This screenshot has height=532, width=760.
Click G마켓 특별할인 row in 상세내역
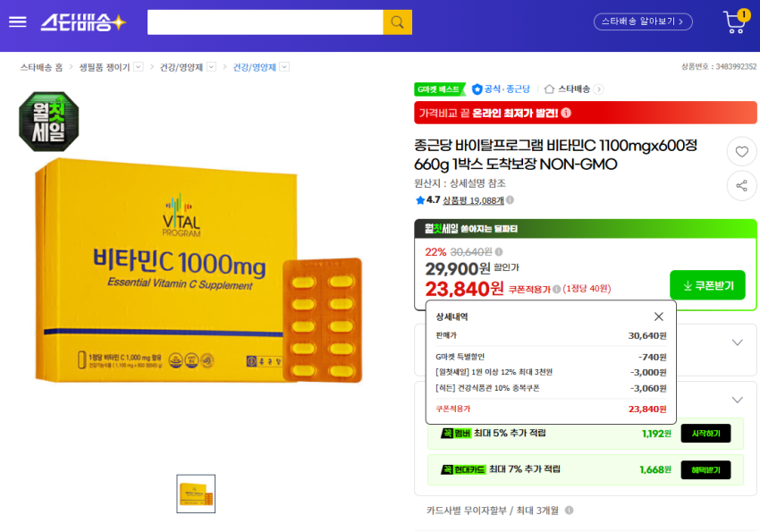click(x=551, y=357)
